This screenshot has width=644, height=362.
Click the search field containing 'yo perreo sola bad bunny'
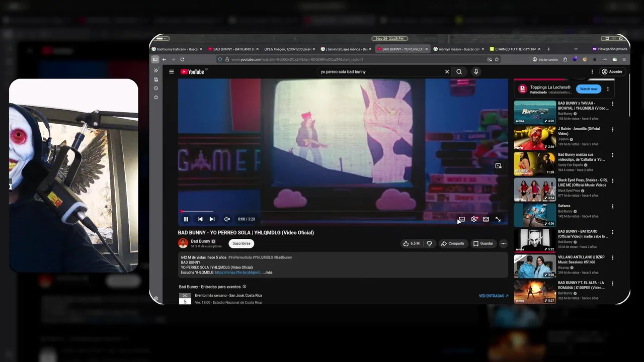pyautogui.click(x=380, y=72)
